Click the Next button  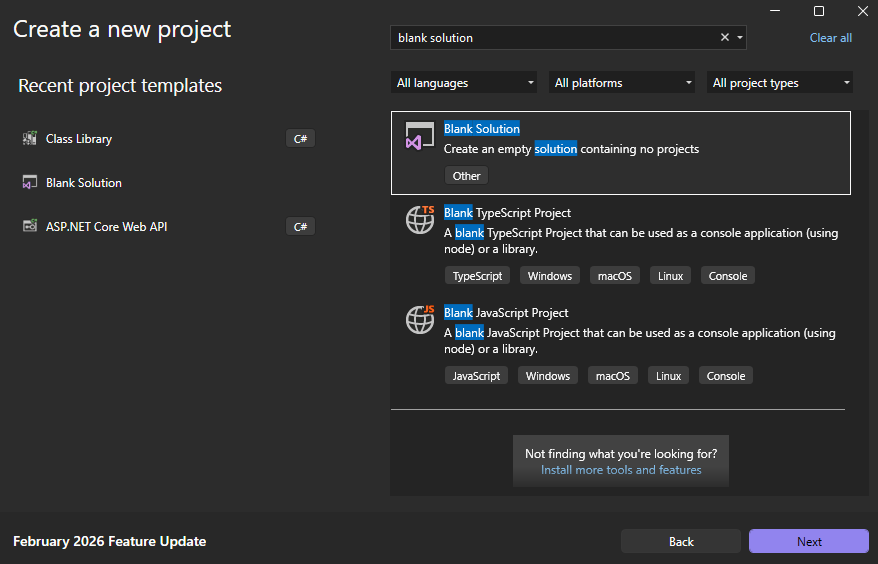tap(808, 541)
